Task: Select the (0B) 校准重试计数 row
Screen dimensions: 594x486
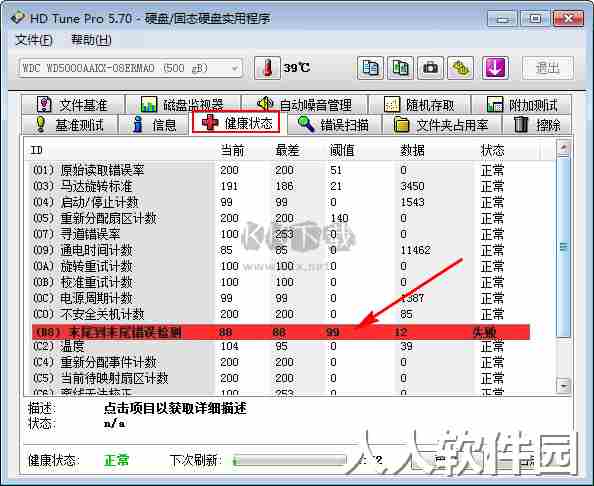Action: (280, 282)
